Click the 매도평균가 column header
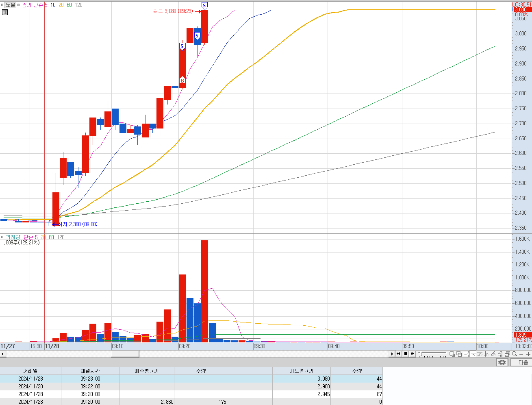Screen dimensions: 532x405 pos(302,371)
